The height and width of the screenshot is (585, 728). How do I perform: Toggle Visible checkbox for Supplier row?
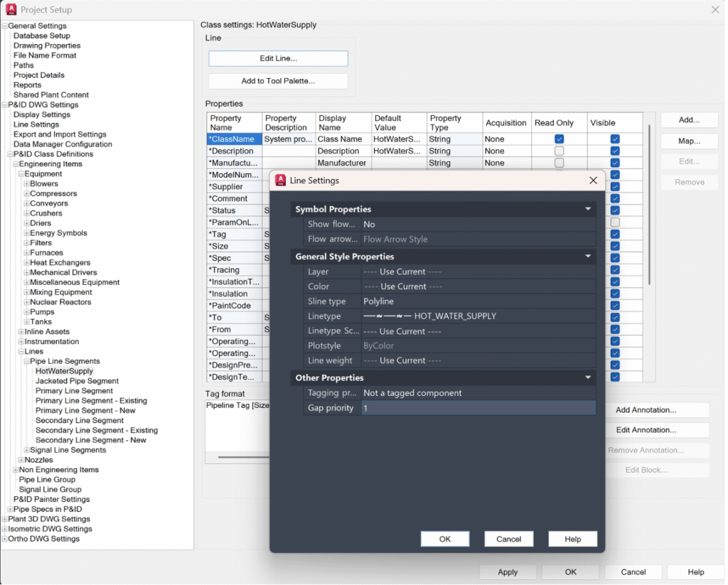(615, 187)
